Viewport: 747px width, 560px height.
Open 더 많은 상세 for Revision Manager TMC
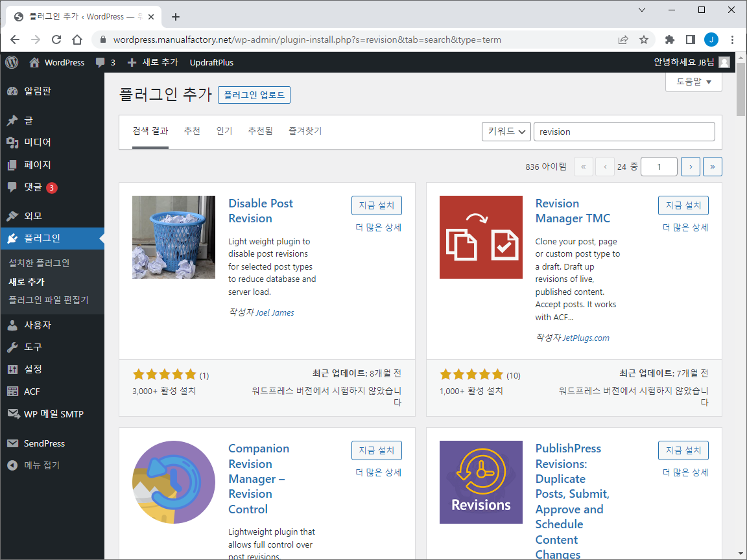[x=685, y=227]
